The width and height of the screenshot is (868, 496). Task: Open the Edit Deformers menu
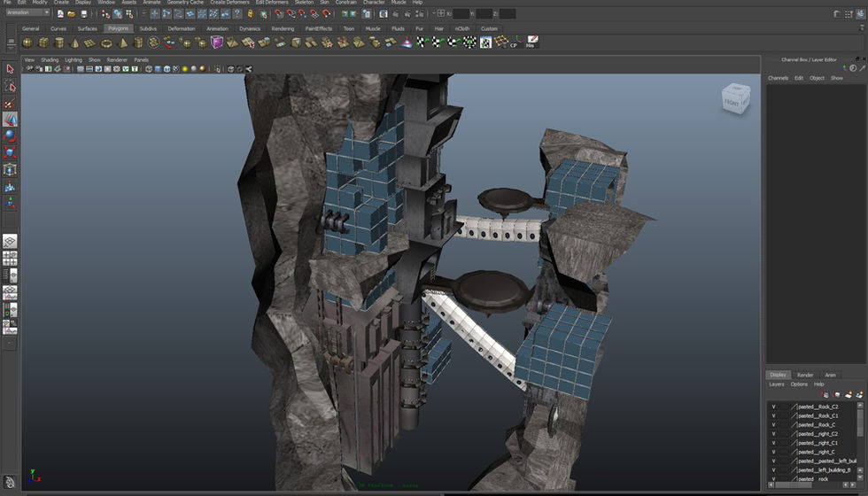(x=272, y=3)
